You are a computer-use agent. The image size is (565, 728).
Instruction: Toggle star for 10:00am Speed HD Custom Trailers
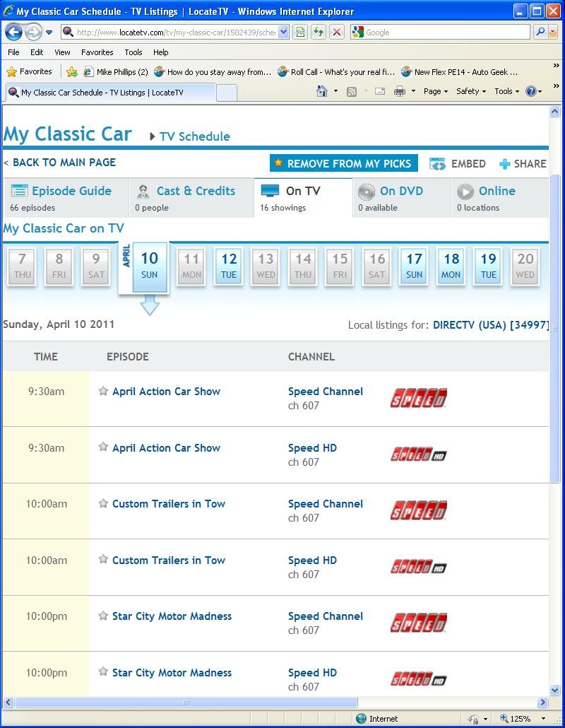(x=103, y=560)
